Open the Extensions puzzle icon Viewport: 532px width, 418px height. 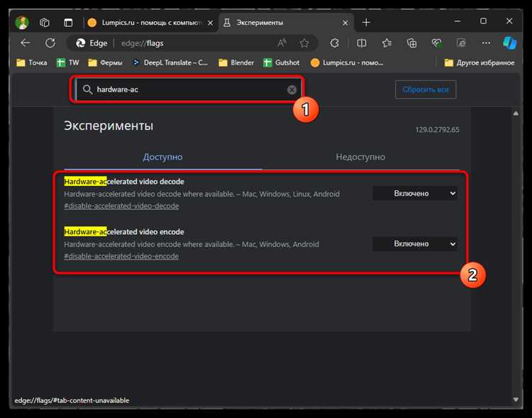pos(335,43)
